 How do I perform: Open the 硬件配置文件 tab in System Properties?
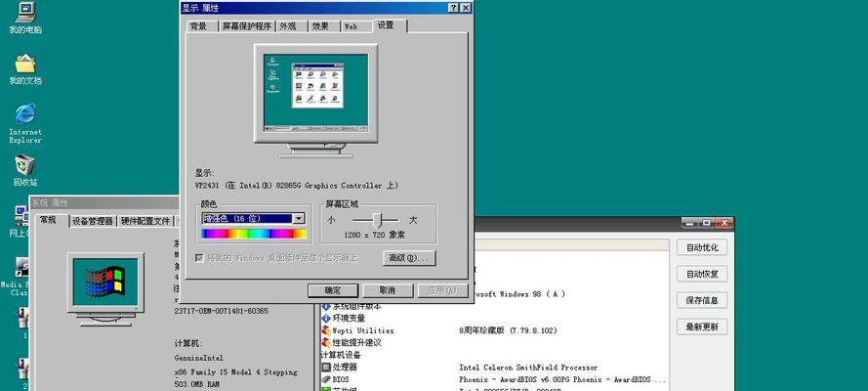(145, 221)
